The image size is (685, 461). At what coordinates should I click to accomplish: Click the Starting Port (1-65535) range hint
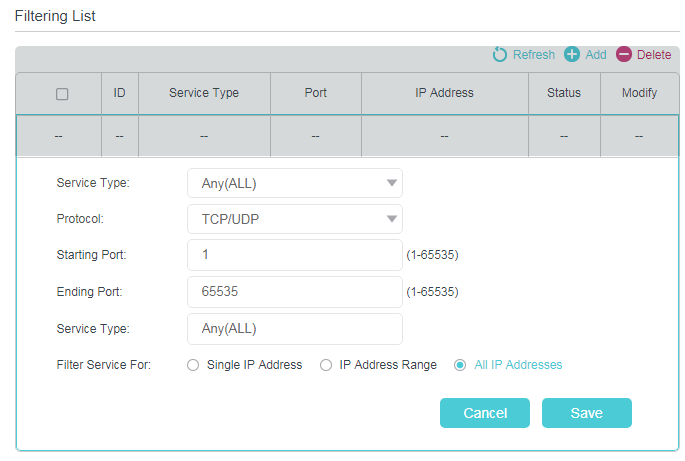point(432,255)
